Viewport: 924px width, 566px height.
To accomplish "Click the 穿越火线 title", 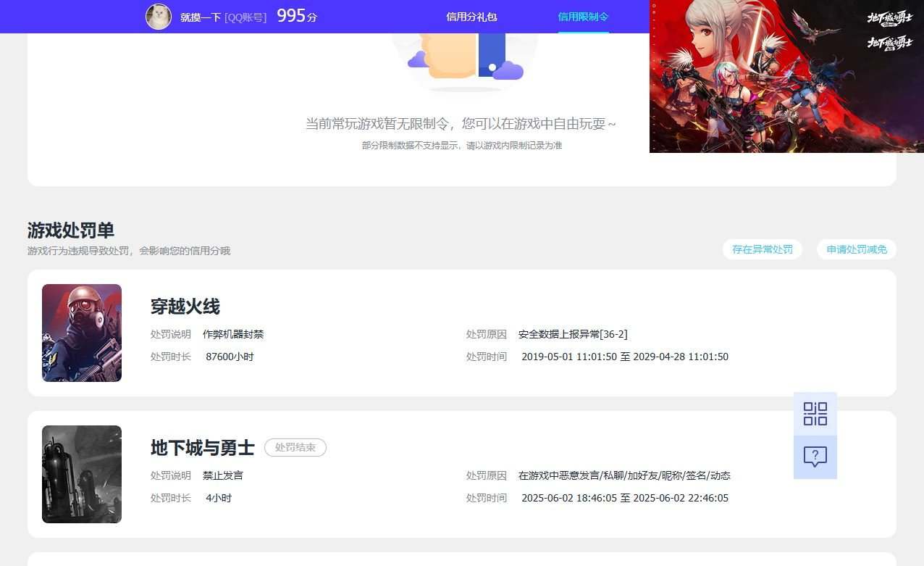I will tap(185, 306).
